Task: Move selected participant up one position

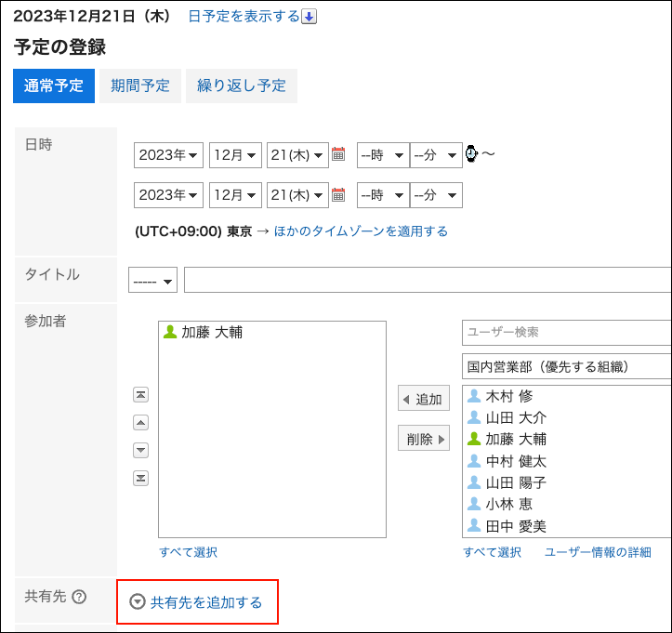Action: click(140, 423)
